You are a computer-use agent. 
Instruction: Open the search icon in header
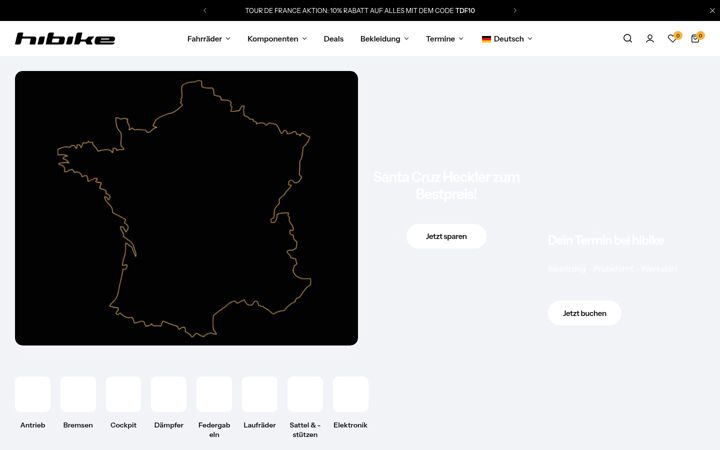[x=627, y=39]
